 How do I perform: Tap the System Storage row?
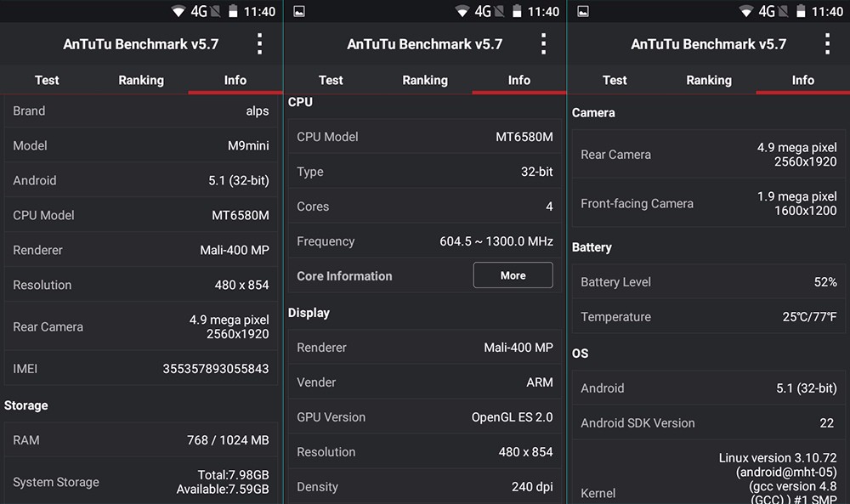(x=141, y=482)
